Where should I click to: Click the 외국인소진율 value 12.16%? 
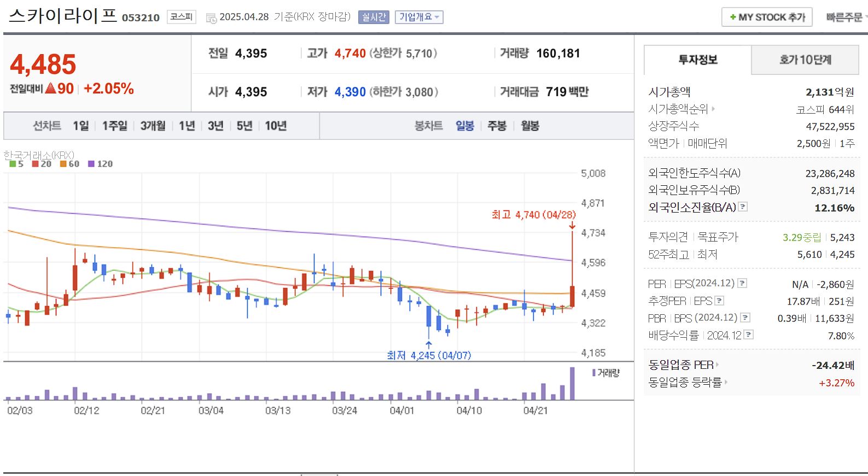click(x=835, y=208)
